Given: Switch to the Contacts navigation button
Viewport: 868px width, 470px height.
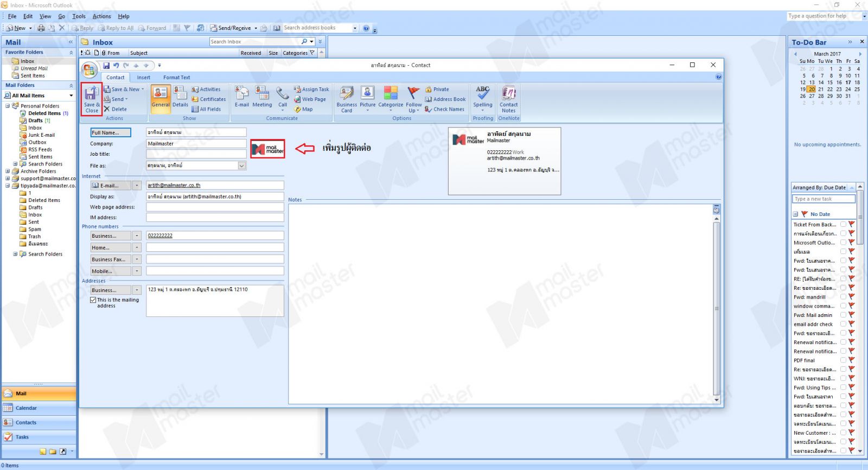Looking at the screenshot, I should pyautogui.click(x=39, y=422).
